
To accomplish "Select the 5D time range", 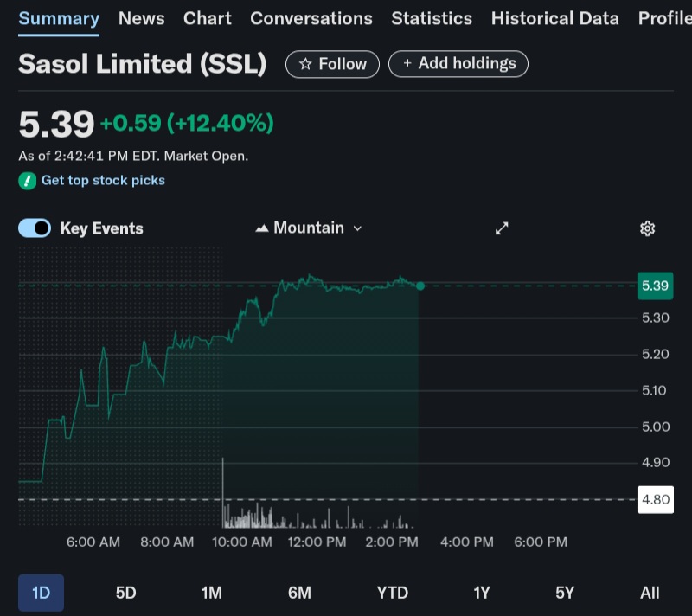I will [126, 593].
